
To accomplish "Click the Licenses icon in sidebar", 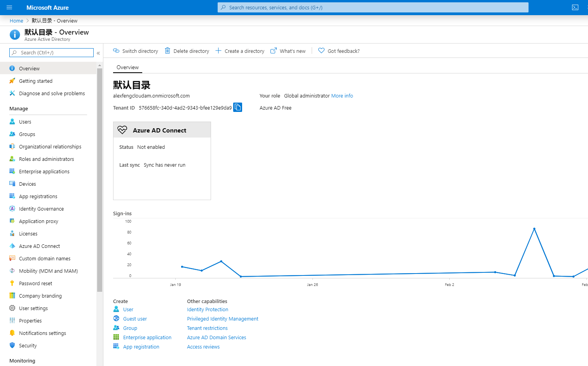I will tap(12, 234).
